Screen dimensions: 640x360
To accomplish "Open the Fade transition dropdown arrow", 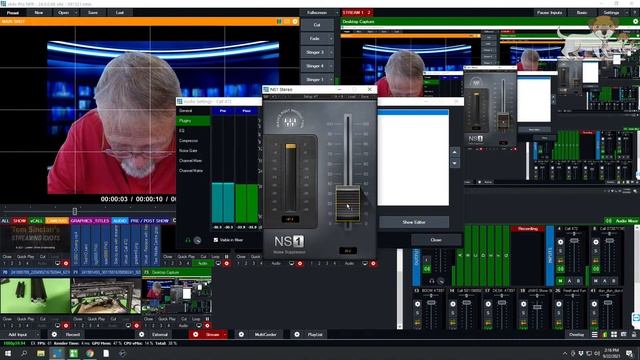I will (331, 38).
